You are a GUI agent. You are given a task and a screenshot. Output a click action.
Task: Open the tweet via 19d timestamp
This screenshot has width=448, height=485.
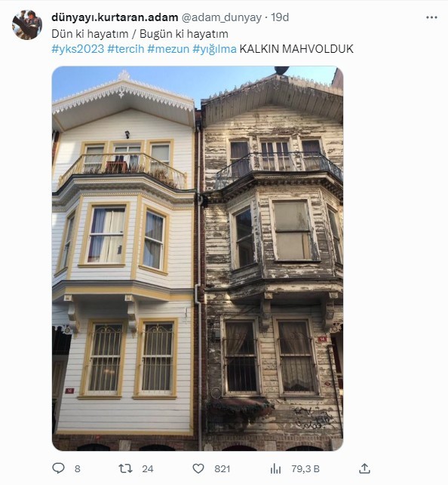pos(280,17)
